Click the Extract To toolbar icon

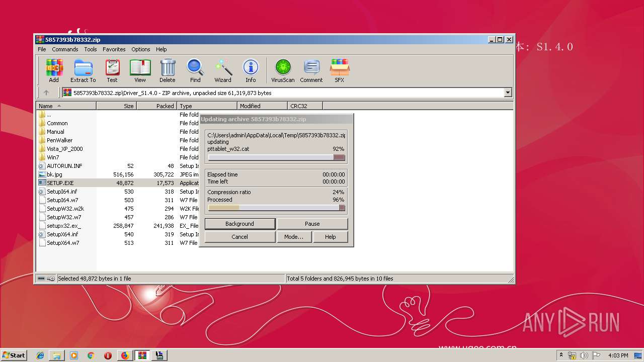[x=83, y=70]
